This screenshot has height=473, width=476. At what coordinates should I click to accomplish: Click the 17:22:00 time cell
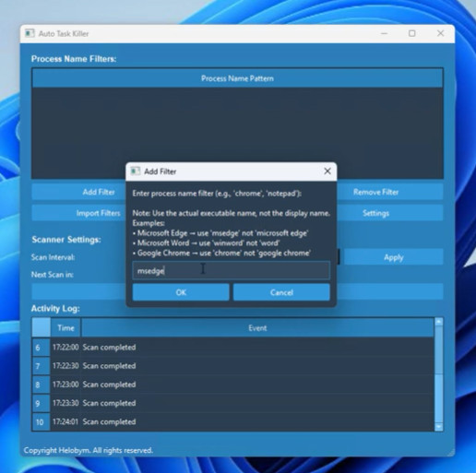(x=65, y=348)
